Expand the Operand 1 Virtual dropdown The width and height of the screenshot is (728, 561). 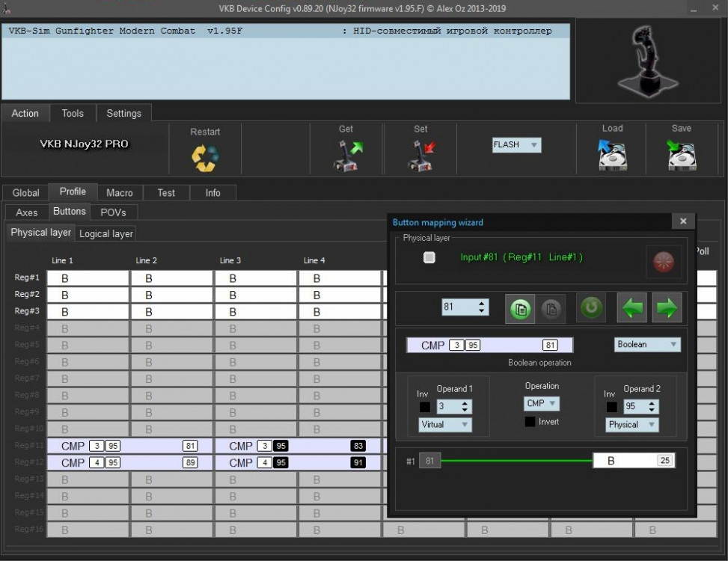(444, 425)
